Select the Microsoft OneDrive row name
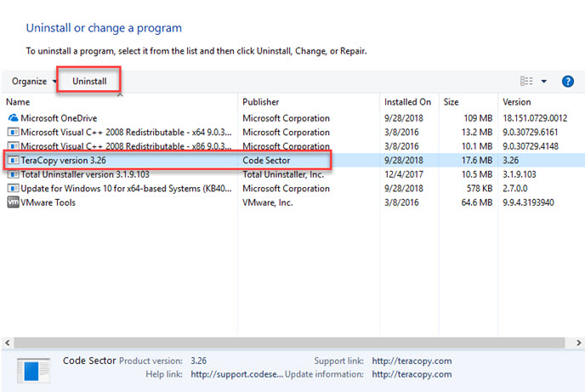Viewport: 585px width, 392px height. pos(59,118)
